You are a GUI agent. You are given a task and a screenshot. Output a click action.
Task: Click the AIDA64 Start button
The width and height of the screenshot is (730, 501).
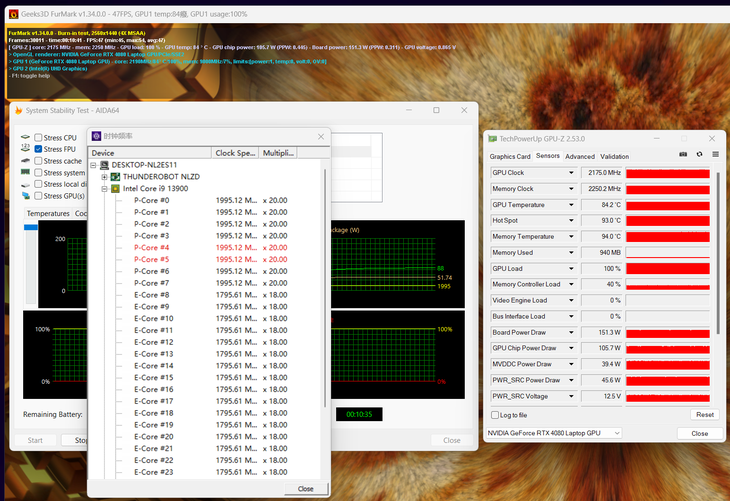pos(35,440)
